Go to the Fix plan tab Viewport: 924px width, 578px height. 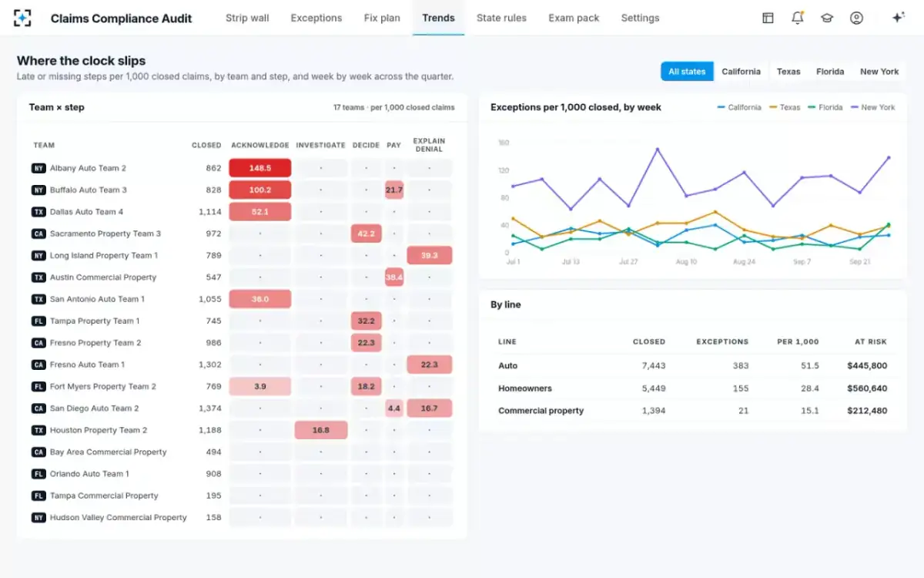point(382,18)
